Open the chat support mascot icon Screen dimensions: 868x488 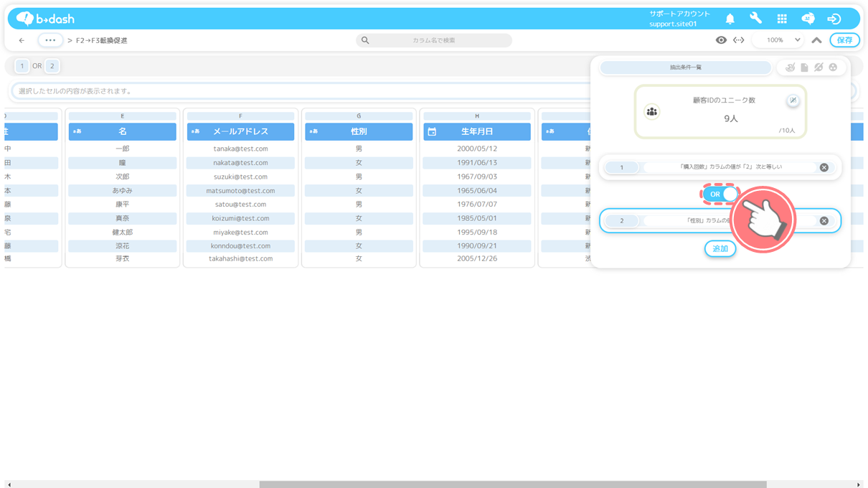point(808,19)
